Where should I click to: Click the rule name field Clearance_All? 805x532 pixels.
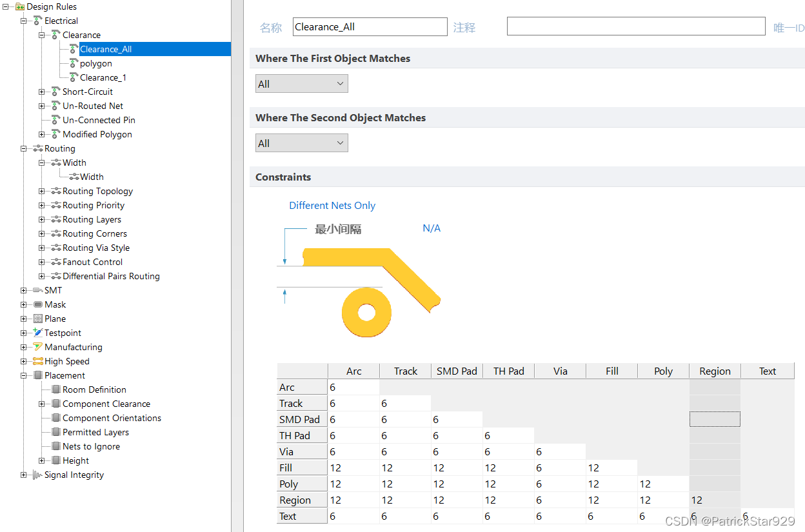pyautogui.click(x=369, y=26)
